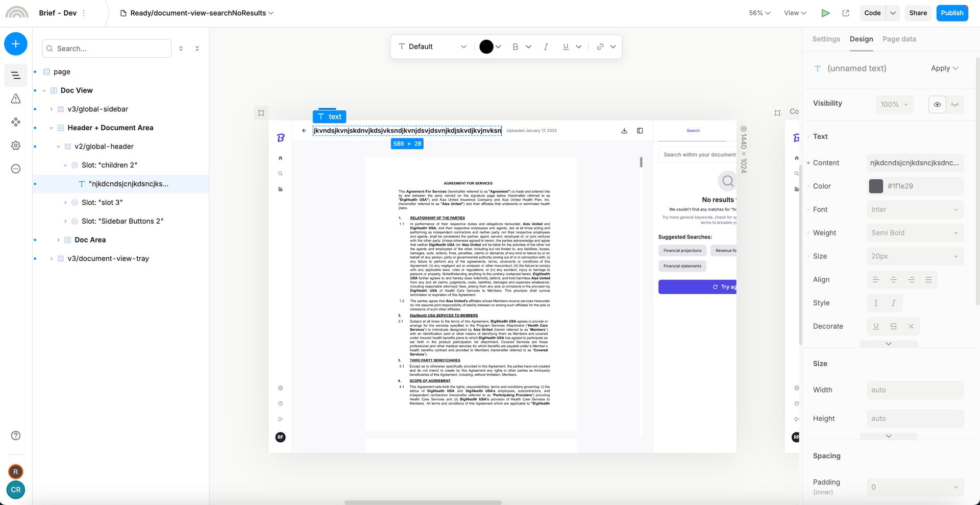980x505 pixels.
Task: Click the settings gear in left rail
Action: [16, 146]
